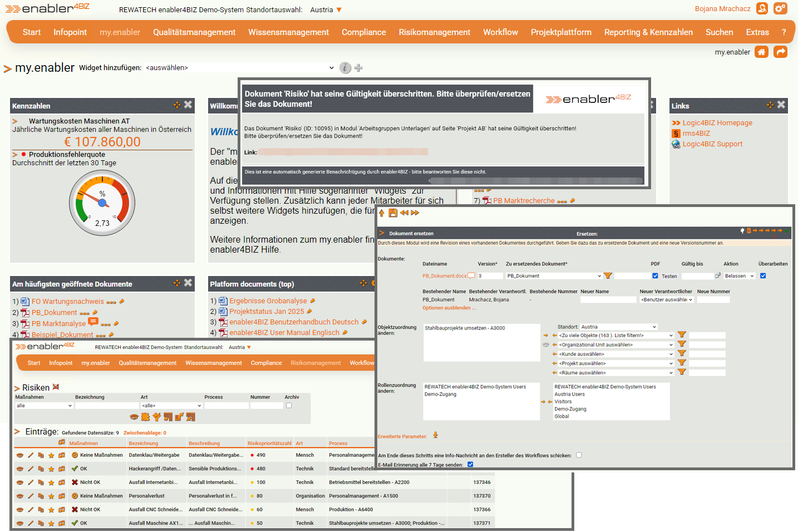
Task: Toggle the Info-Nachricht an Ersteller checkbox
Action: [x=579, y=455]
